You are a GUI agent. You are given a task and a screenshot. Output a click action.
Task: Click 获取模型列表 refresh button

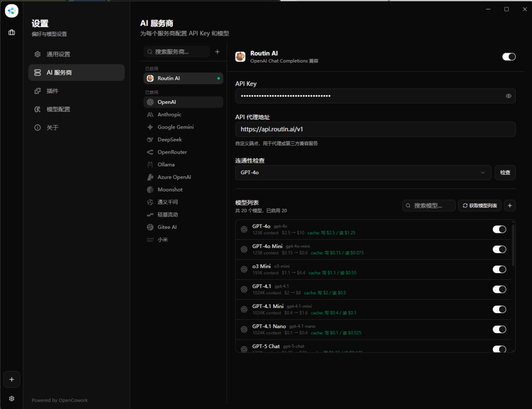pyautogui.click(x=480, y=206)
